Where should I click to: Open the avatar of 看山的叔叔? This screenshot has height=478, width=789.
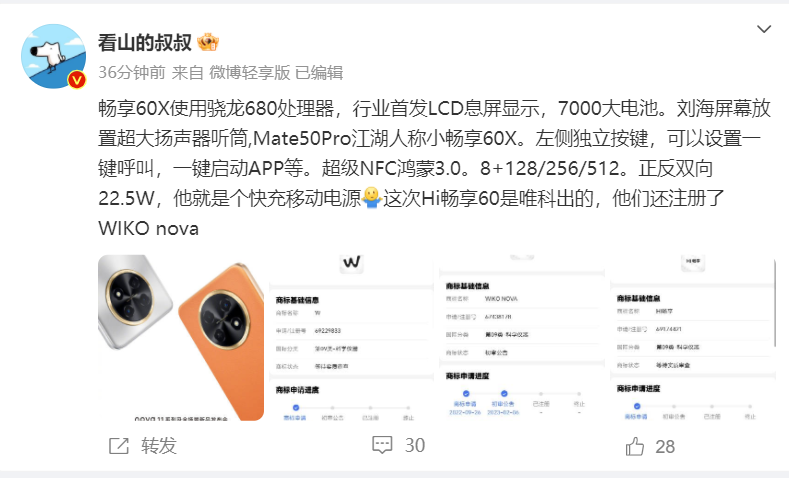pos(53,56)
